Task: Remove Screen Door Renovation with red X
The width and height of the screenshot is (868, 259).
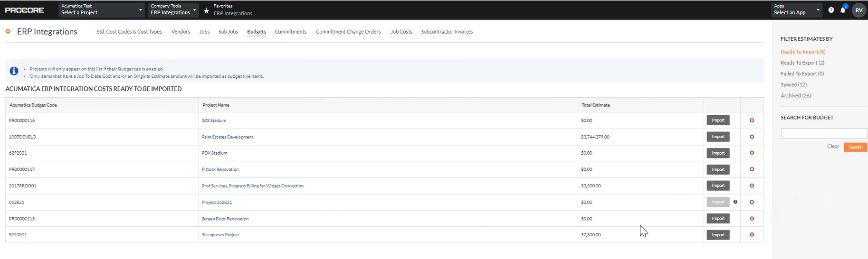Action: point(752,218)
